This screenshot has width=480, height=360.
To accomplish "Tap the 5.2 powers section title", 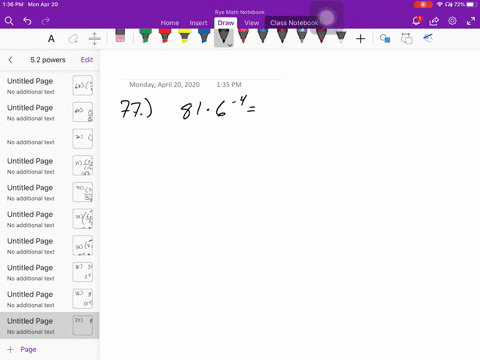I will [48, 60].
